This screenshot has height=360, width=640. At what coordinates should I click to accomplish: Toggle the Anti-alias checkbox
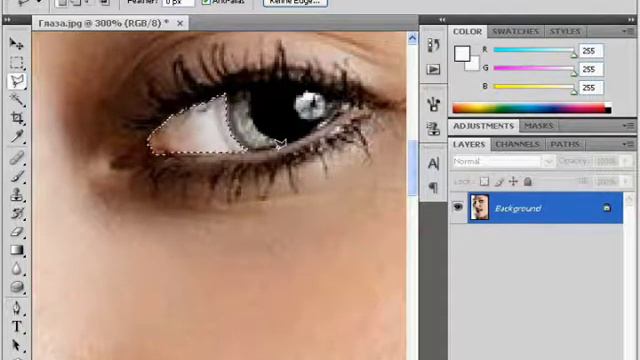[206, 2]
